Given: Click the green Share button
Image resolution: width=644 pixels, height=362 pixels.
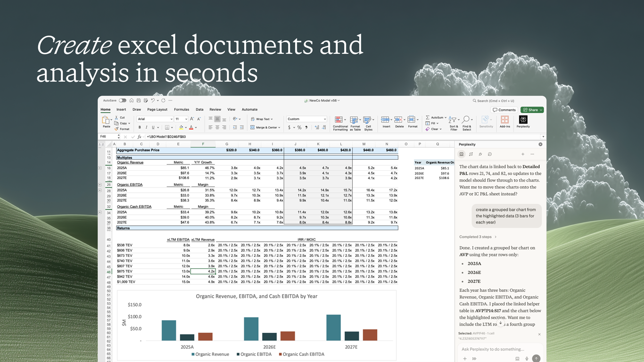Looking at the screenshot, I should [532, 110].
